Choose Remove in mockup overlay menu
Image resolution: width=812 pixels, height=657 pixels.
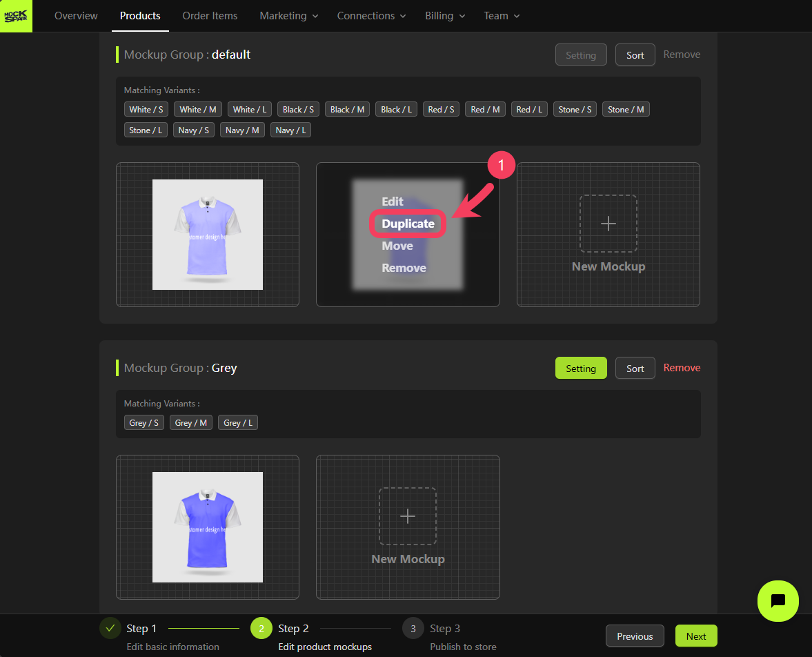click(404, 268)
